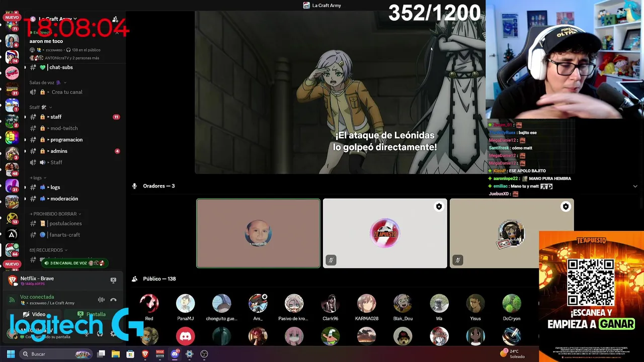Collapse the Oradores section with the chevron
Viewport: 644px width, 362px height.
coord(635,186)
